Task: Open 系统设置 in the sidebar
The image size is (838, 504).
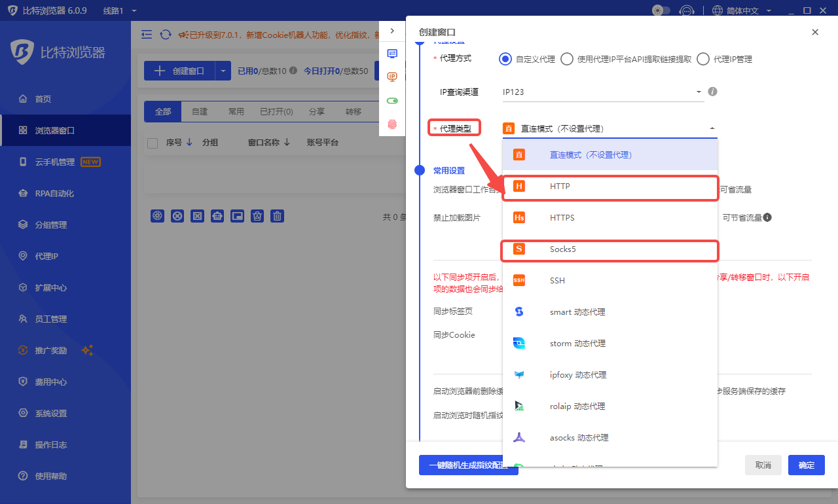Action: pyautogui.click(x=65, y=414)
